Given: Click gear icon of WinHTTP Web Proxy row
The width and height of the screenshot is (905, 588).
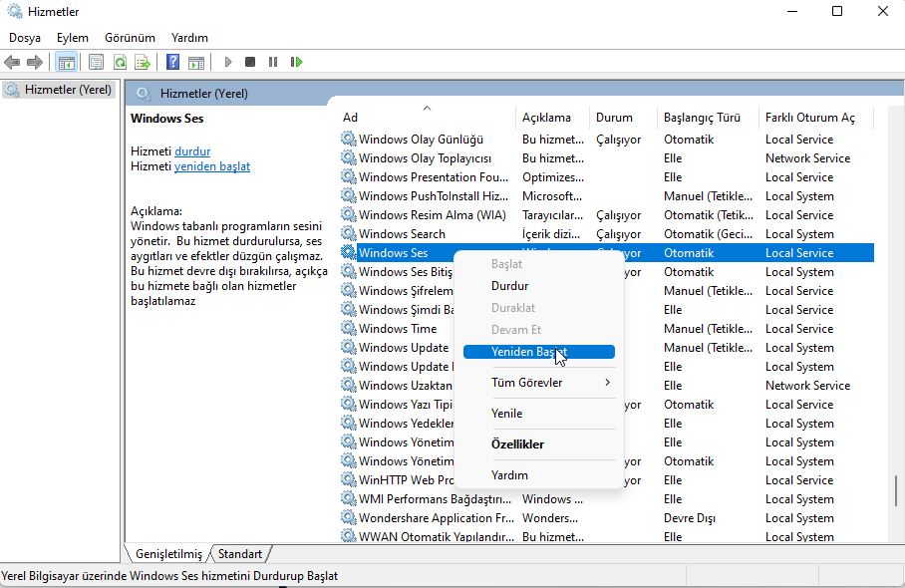Looking at the screenshot, I should point(349,479).
